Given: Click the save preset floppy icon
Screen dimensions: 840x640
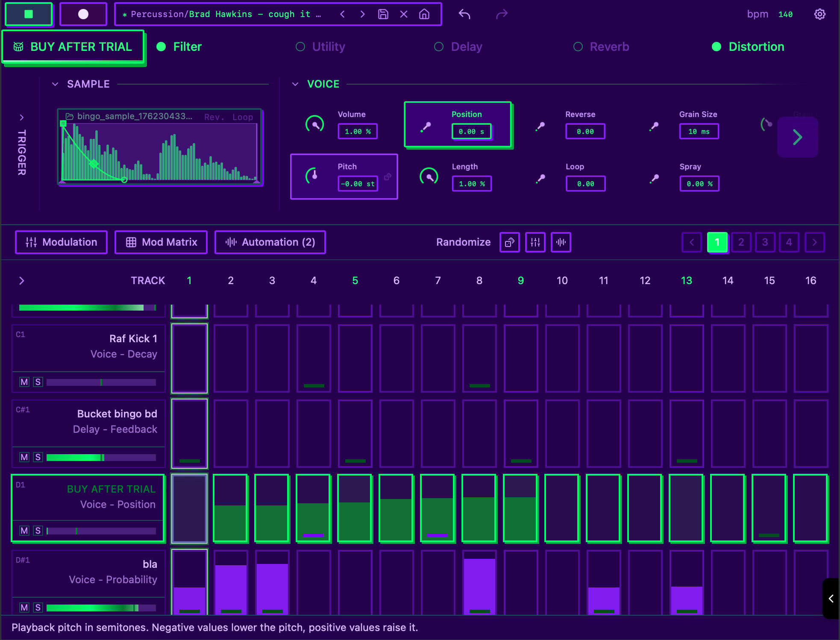Looking at the screenshot, I should (x=383, y=14).
